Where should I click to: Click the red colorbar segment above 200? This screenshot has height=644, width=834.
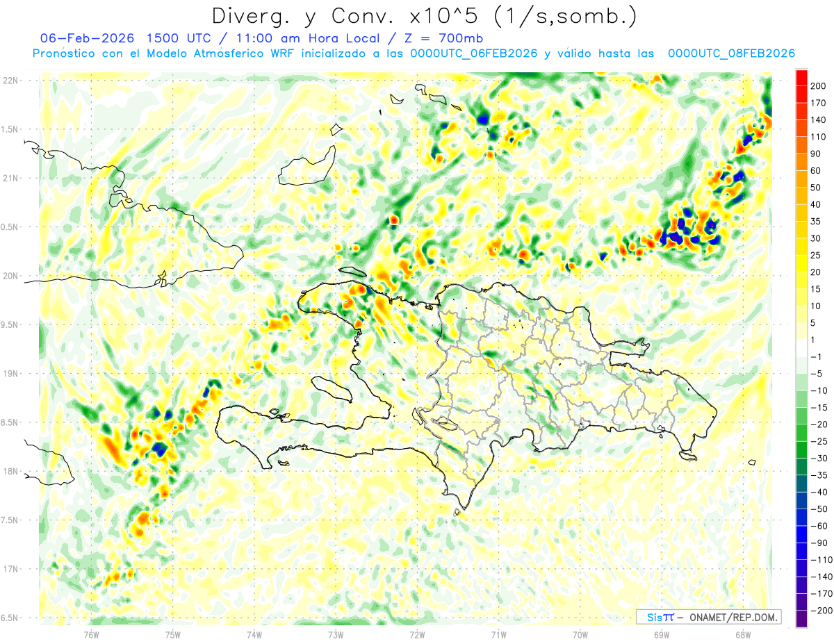pyautogui.click(x=801, y=77)
